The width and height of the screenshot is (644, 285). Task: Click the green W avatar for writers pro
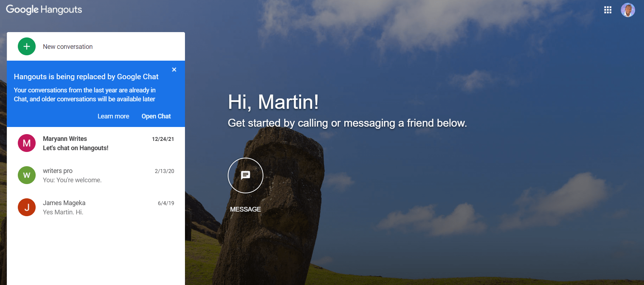coord(27,175)
